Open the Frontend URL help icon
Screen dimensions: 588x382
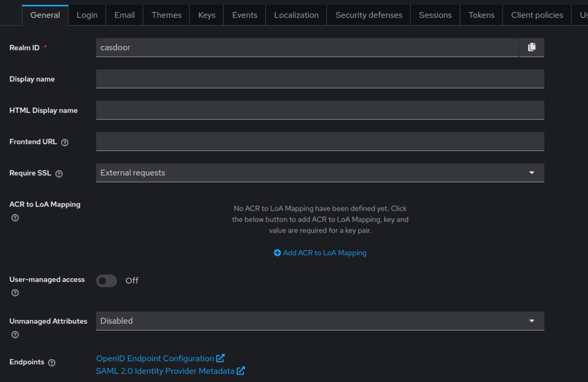65,142
